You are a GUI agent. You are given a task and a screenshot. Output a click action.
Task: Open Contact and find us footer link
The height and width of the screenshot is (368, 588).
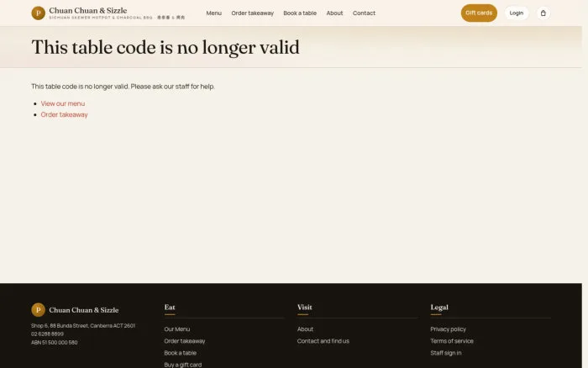click(x=323, y=341)
